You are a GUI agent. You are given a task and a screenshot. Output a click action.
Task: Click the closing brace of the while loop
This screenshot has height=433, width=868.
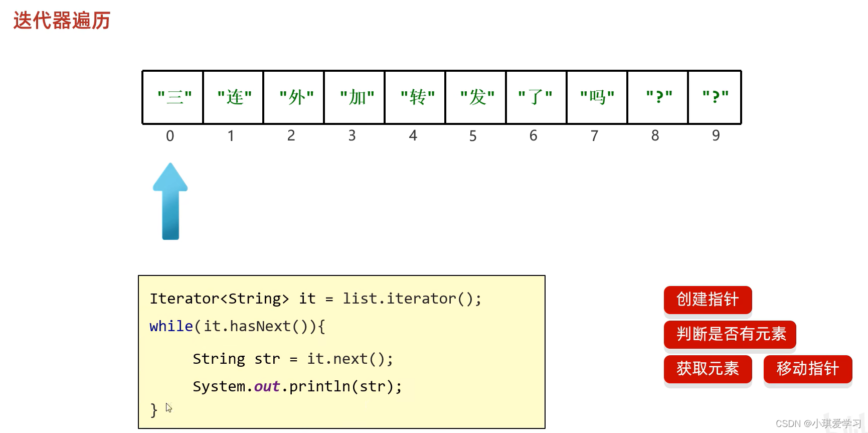[x=154, y=410]
